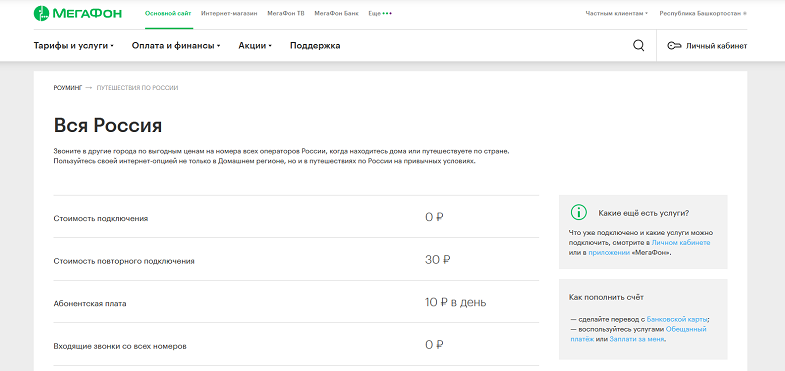Open the МегаФон Банк tab

336,14
